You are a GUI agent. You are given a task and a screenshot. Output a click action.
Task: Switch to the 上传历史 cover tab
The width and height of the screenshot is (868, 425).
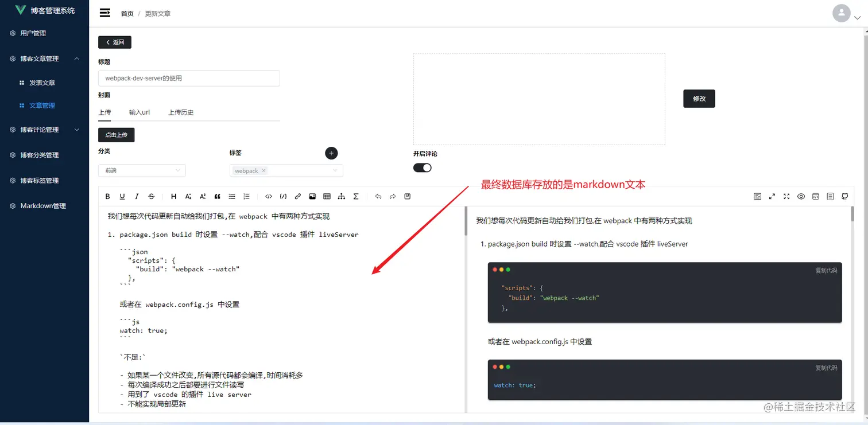[181, 112]
